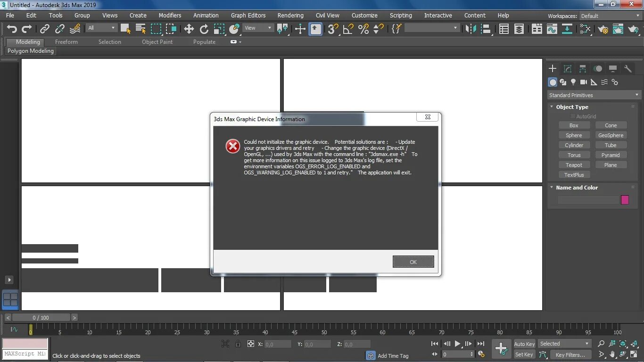Click the Undo arrow icon

tap(12, 29)
